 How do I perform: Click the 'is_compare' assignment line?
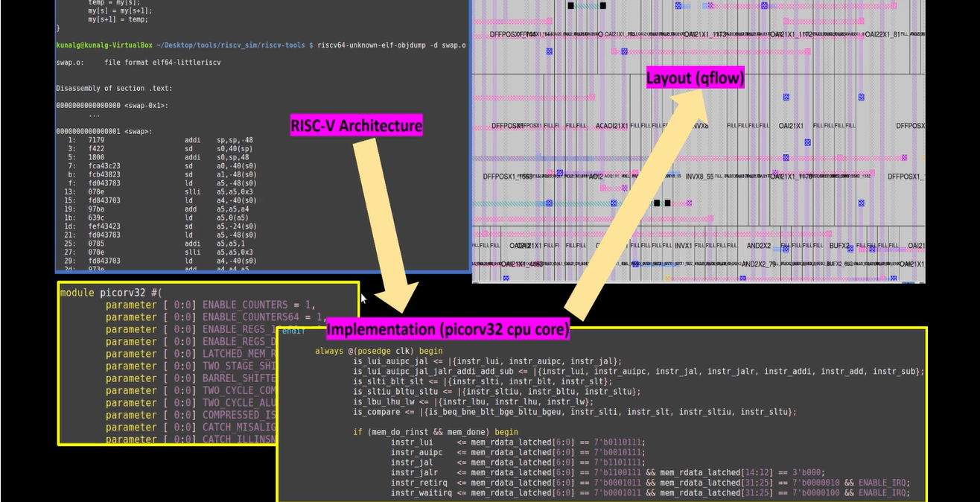[x=576, y=412]
